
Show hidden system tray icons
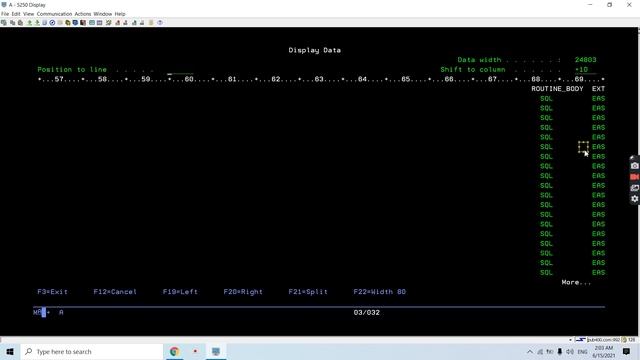coord(530,351)
